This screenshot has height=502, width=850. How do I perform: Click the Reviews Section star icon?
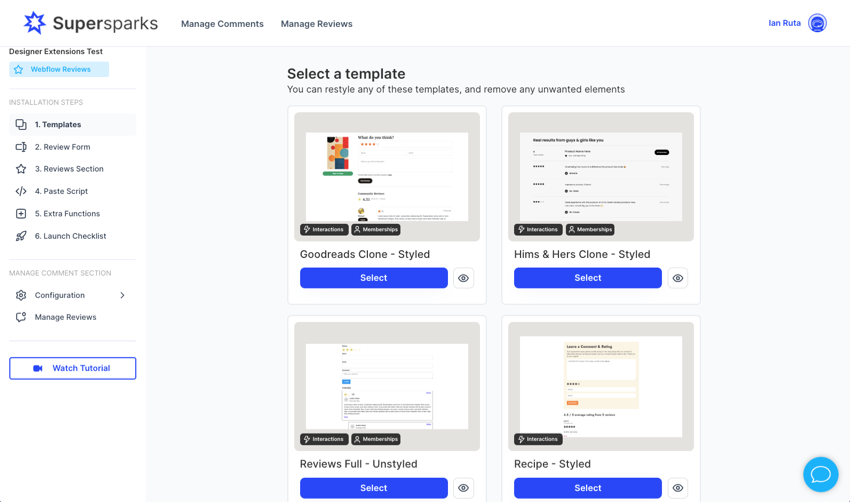[21, 169]
